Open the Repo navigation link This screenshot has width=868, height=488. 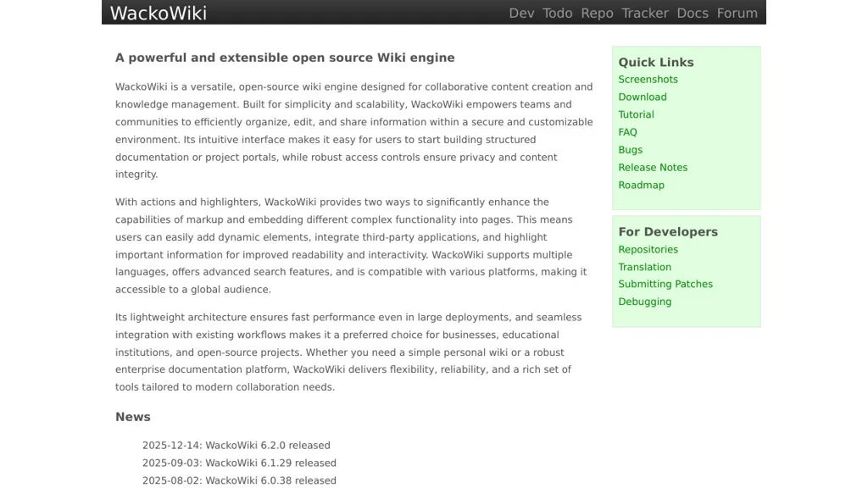tap(597, 13)
